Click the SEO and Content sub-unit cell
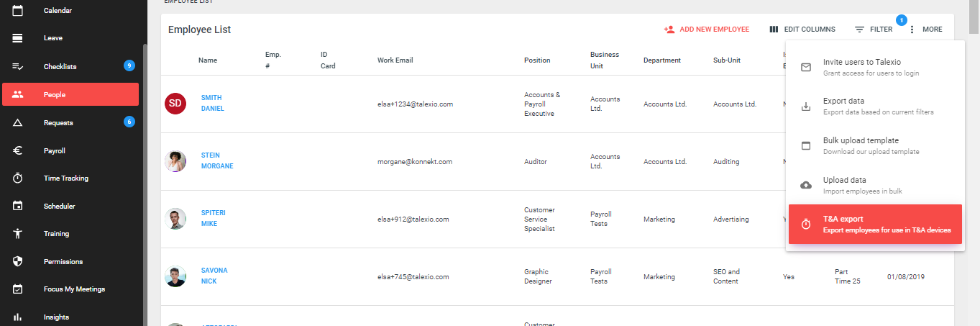 (x=726, y=276)
